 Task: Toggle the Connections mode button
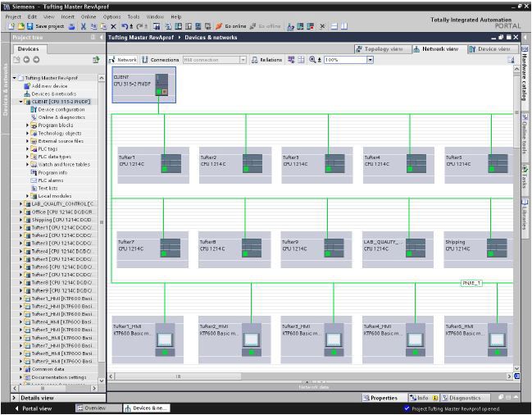click(x=161, y=60)
